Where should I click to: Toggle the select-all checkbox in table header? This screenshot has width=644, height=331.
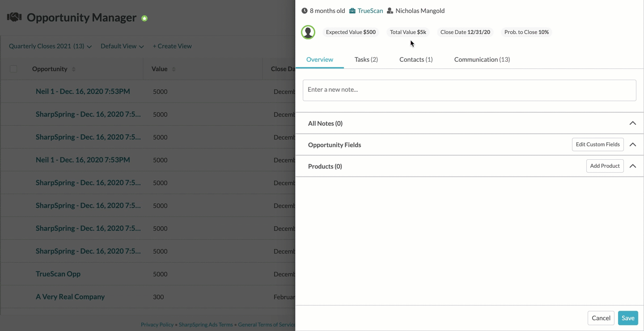(x=13, y=69)
